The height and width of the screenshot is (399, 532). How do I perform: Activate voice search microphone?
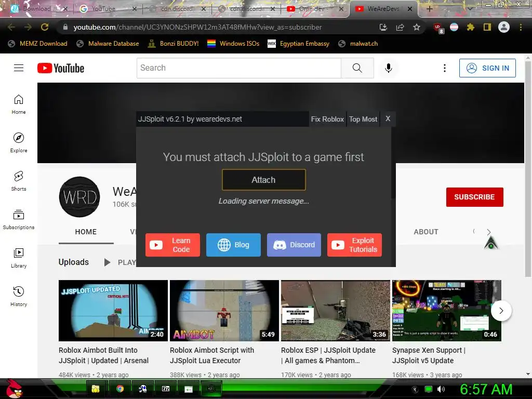pyautogui.click(x=389, y=68)
